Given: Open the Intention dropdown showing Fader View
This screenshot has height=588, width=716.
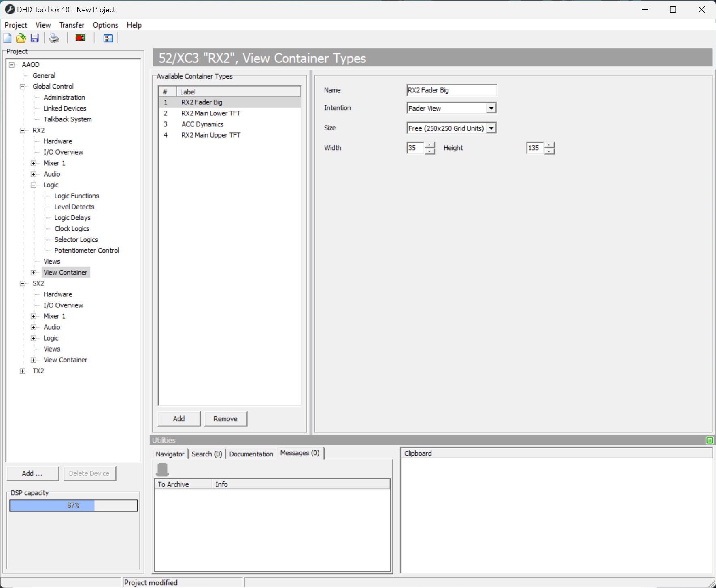Looking at the screenshot, I should click(x=491, y=108).
